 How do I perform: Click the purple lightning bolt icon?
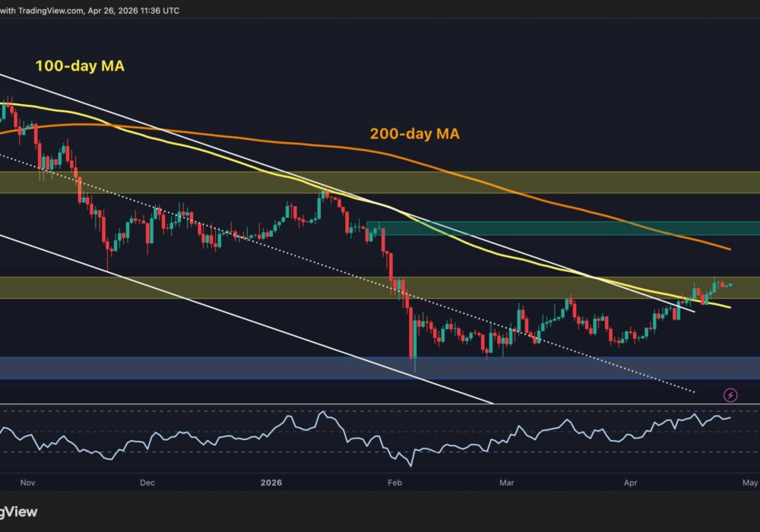730,394
